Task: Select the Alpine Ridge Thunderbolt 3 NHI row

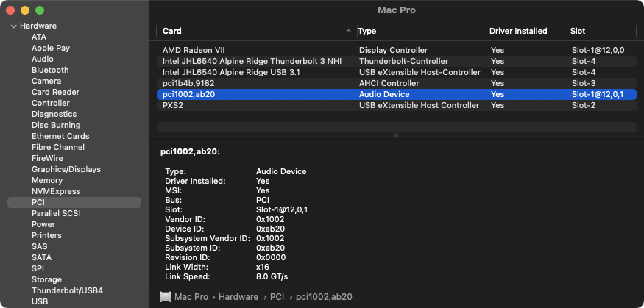Action: coord(397,62)
